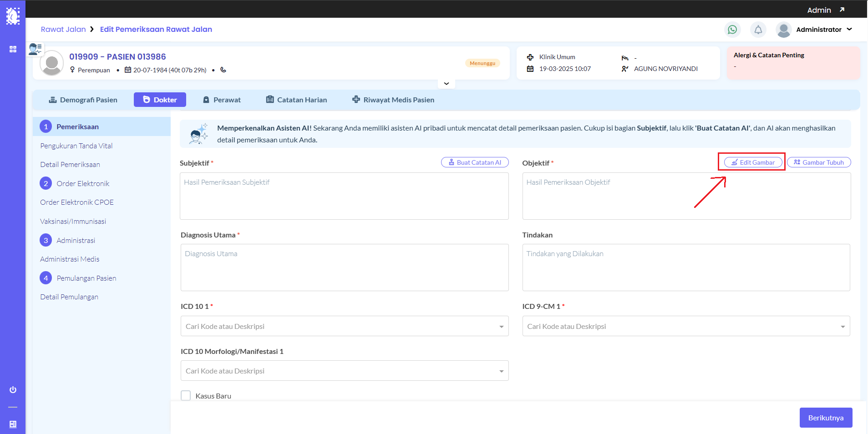Open the app logo at sidebar top
Viewport: 868px width, 434px height.
click(13, 16)
